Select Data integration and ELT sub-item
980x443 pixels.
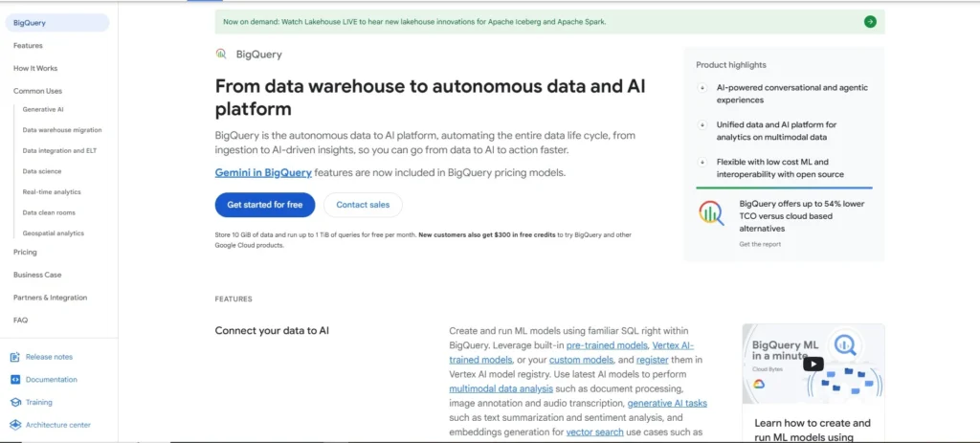[59, 150]
